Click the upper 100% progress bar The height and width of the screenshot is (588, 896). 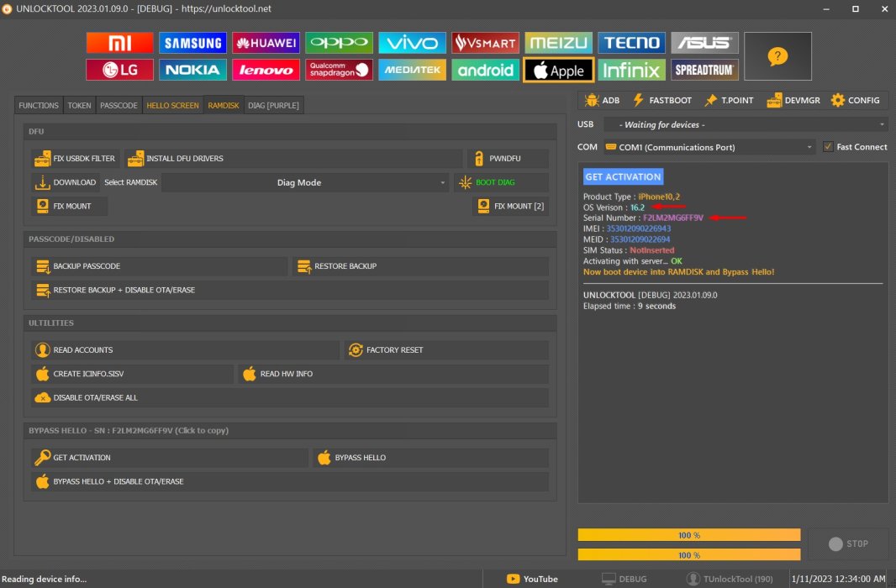pyautogui.click(x=689, y=535)
